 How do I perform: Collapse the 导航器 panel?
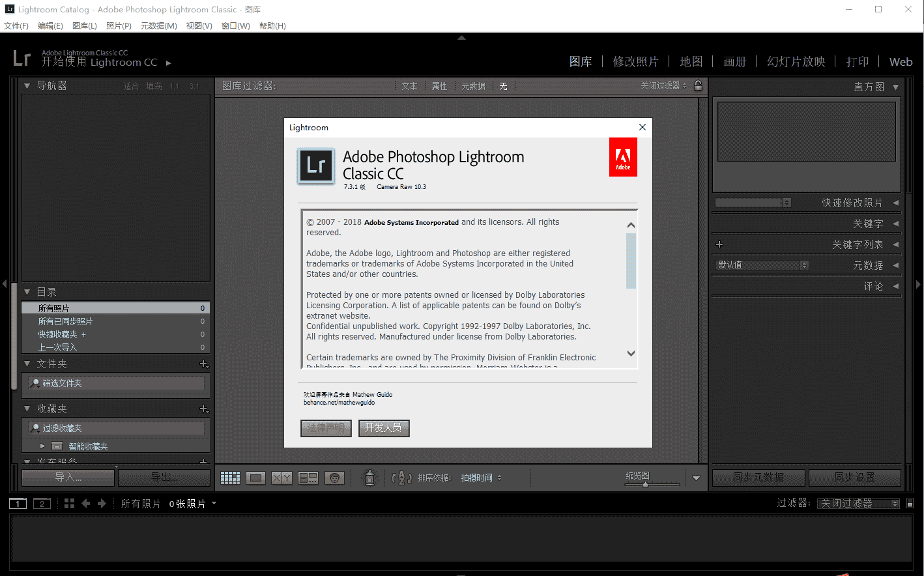click(26, 85)
